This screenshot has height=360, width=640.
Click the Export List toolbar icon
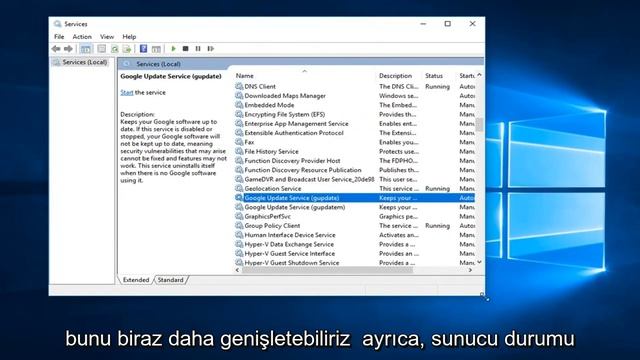click(x=127, y=49)
